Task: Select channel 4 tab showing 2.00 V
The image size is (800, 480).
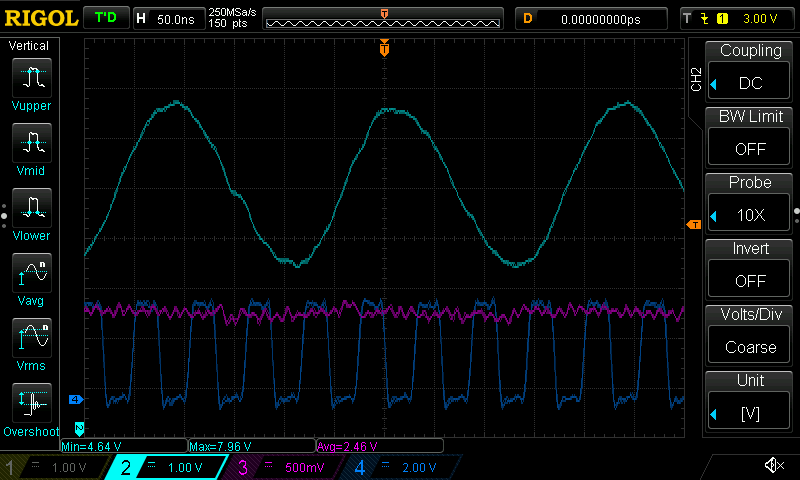Action: [x=405, y=467]
